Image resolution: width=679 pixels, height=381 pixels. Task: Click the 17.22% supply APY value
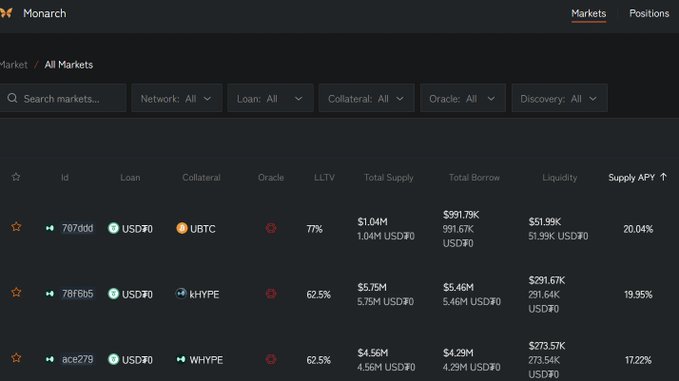pyautogui.click(x=638, y=360)
